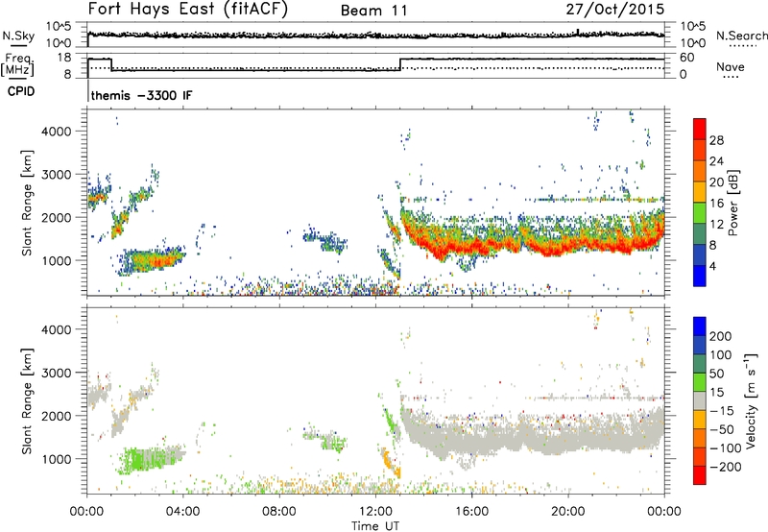
Task: Click the "Power [dB]" colorbar title
Action: tap(732, 203)
